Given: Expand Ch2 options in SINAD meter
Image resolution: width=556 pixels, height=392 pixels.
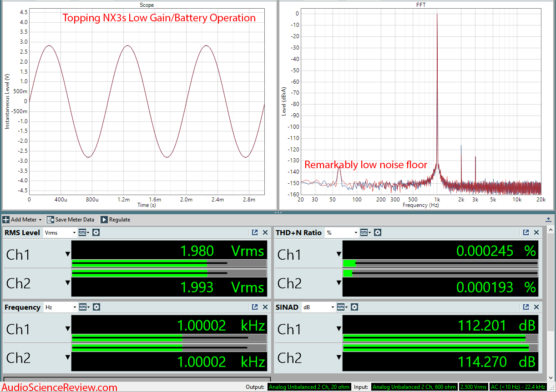Looking at the screenshot, I should 339,357.
